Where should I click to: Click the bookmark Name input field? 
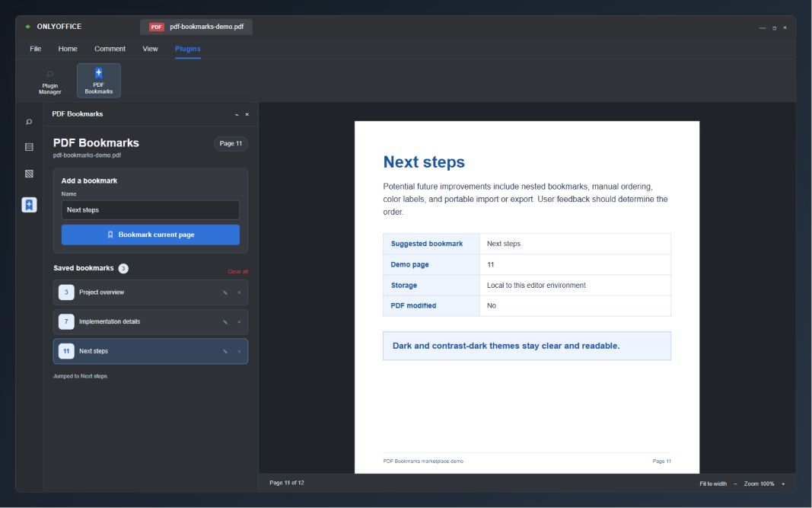tap(151, 210)
